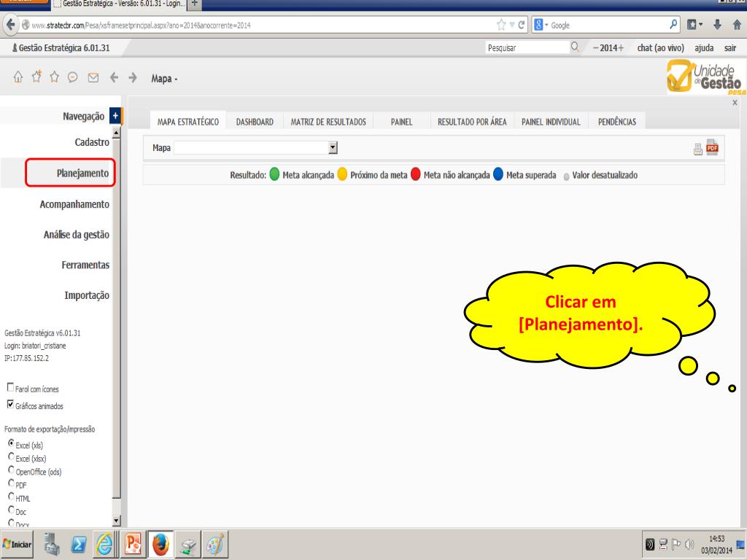Open Ferramentas in navigation menu
Viewport: 747px width, 560px height.
(x=85, y=265)
